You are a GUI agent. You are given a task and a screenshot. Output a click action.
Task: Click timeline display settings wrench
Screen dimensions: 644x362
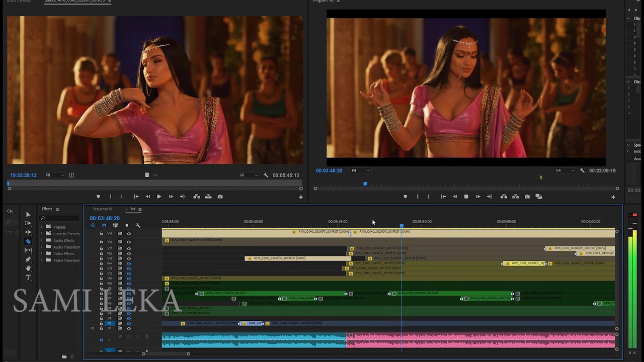tap(138, 226)
